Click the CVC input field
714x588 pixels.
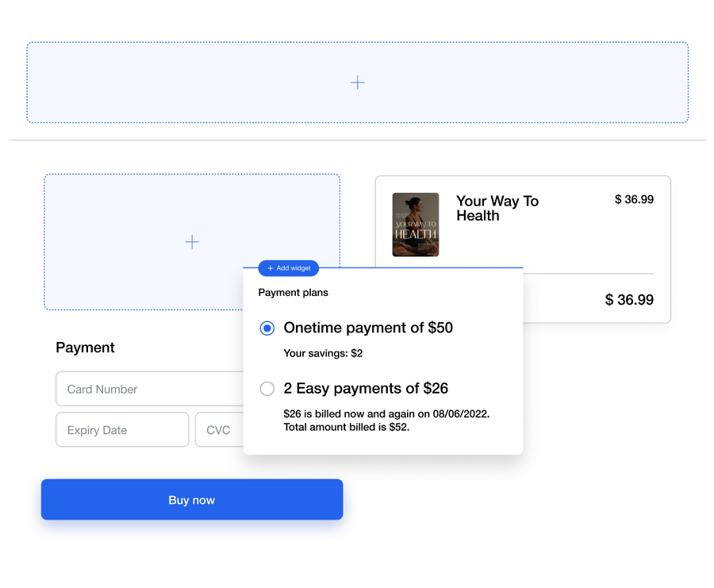[x=220, y=430]
